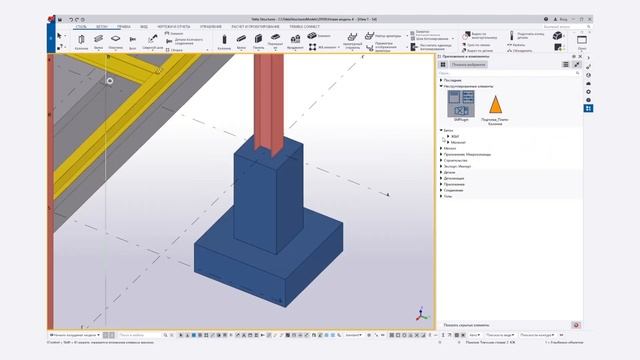Click the quick launch search box top right
640x360 pixels.
[567, 27]
